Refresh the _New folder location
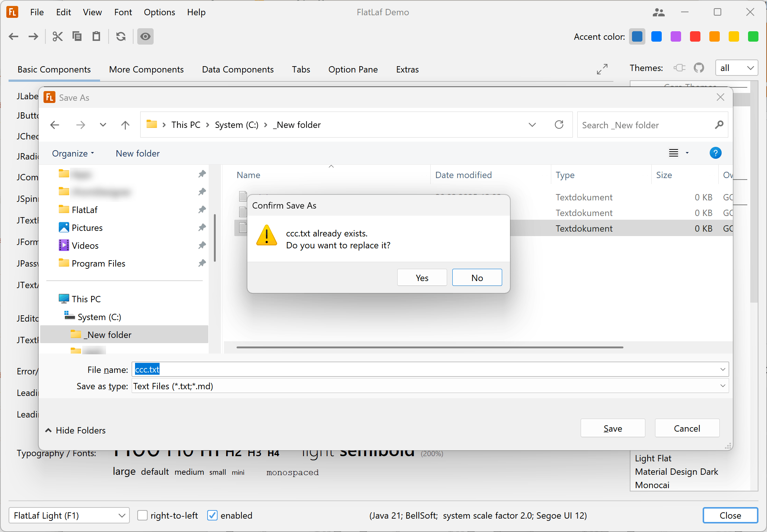 coord(559,125)
